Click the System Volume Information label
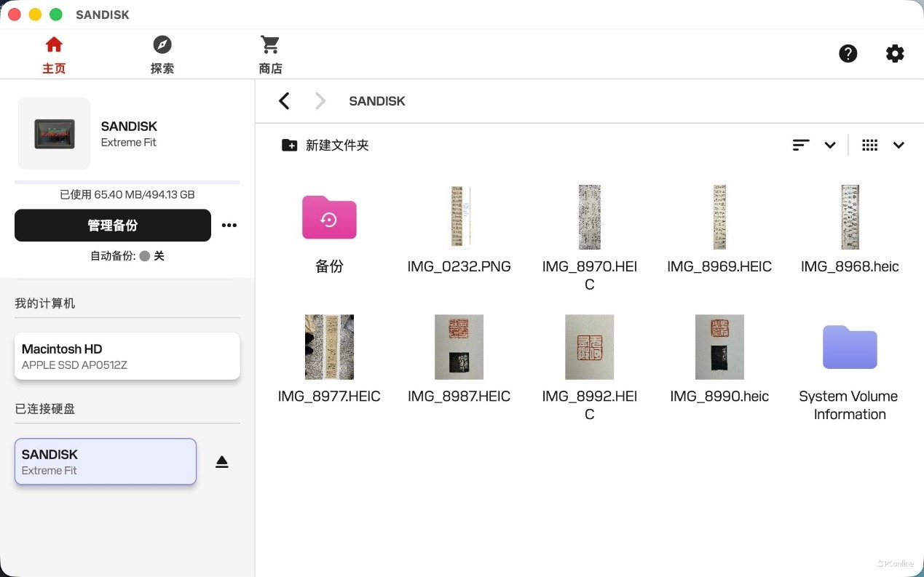Screen dimensions: 924x577 tap(849, 405)
